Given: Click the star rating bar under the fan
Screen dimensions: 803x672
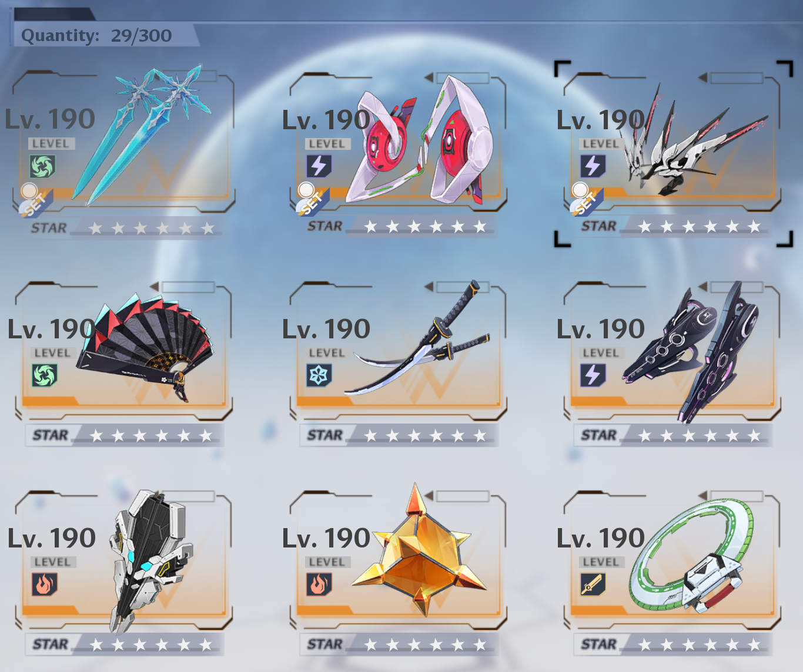Looking at the screenshot, I should 124,435.
